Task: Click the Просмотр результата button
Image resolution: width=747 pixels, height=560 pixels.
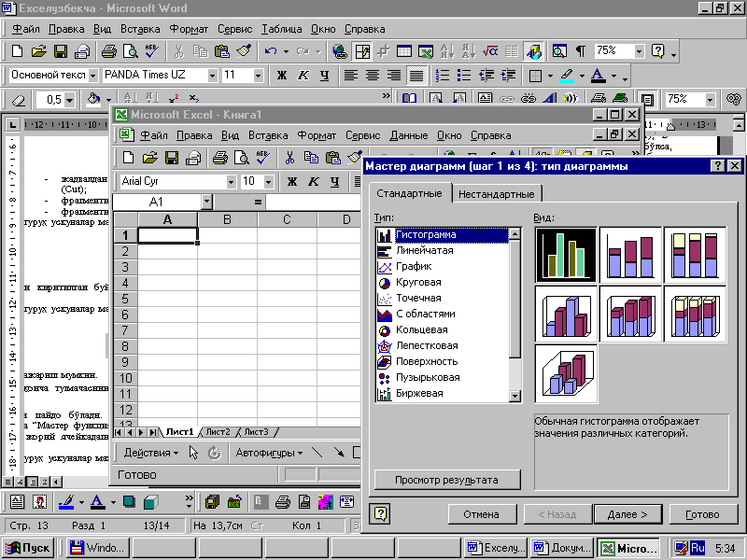Action: pos(447,480)
